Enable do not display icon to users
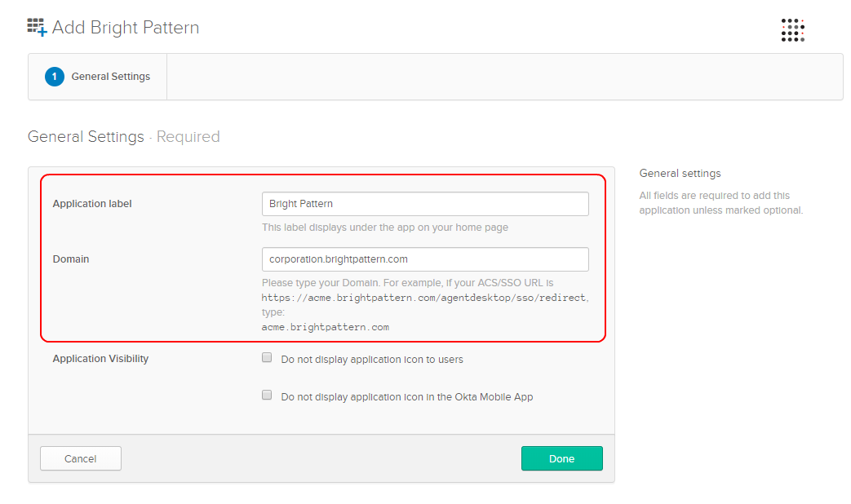Image resolution: width=851 pixels, height=504 pixels. pos(267,358)
